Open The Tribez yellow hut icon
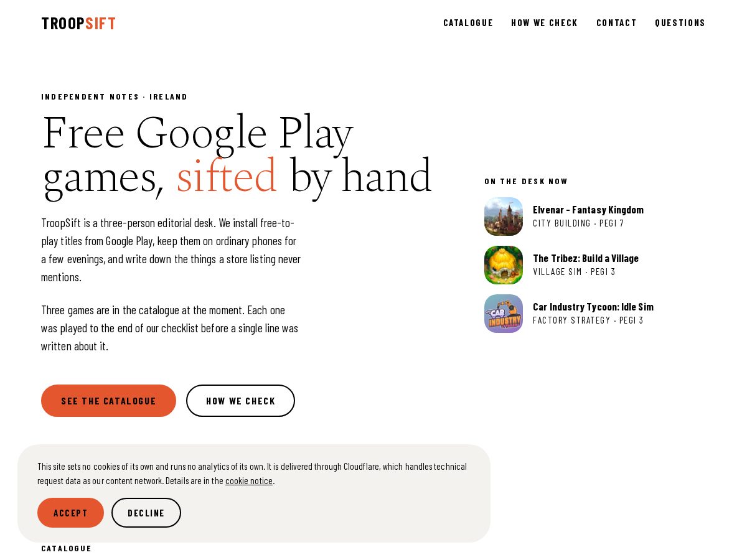747x560 pixels. (x=504, y=265)
